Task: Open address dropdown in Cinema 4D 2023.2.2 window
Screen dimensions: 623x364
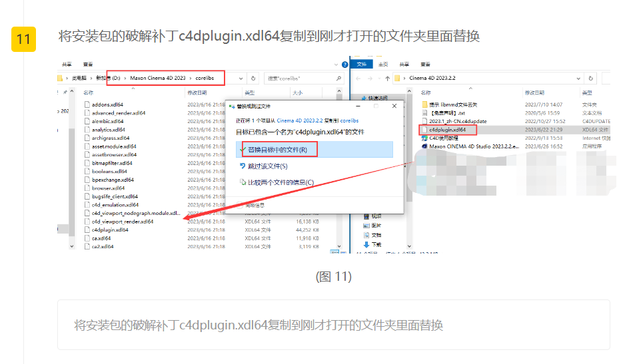Action: tap(578, 79)
